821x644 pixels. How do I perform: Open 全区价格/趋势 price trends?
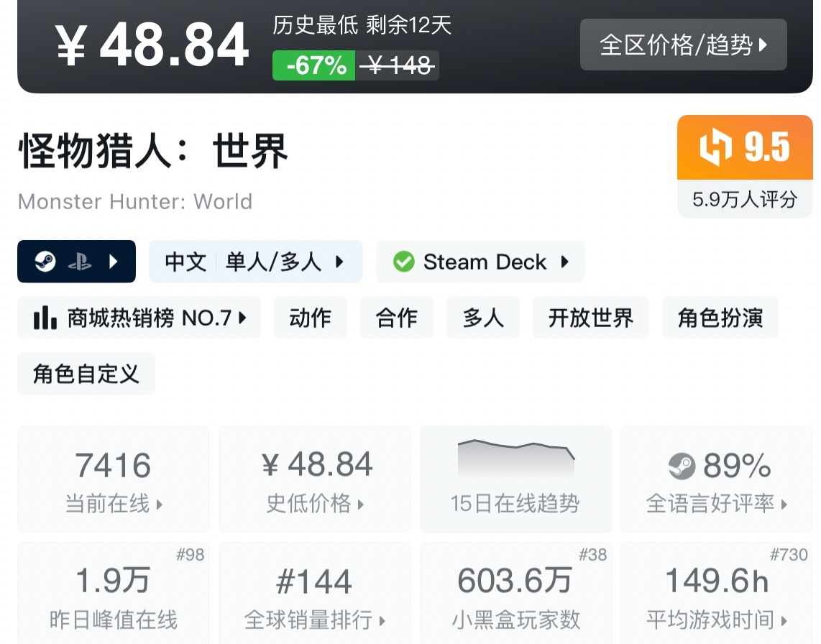[683, 45]
